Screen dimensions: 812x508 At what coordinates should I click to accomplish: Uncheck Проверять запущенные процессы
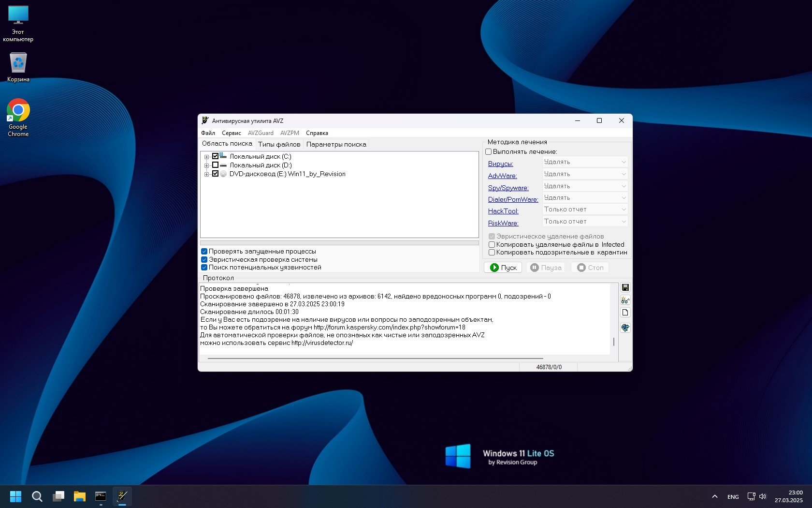(204, 252)
